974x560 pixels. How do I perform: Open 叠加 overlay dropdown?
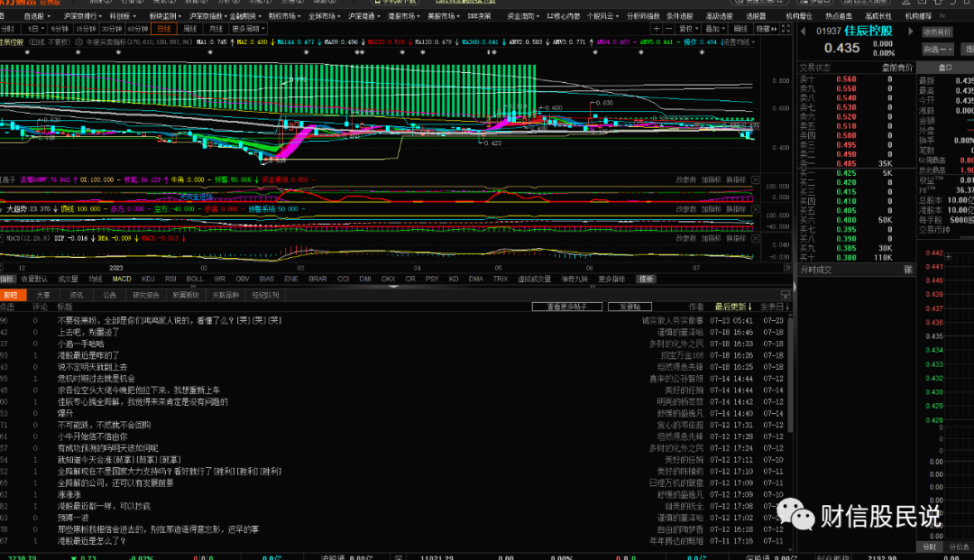pos(714,29)
